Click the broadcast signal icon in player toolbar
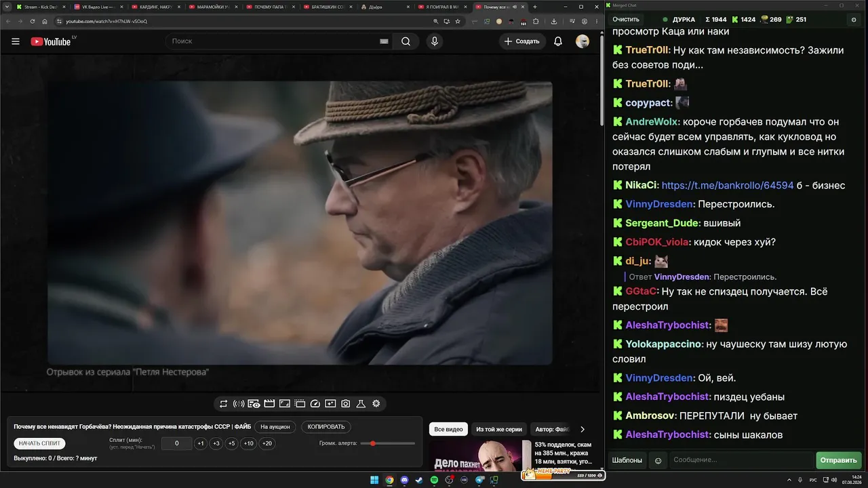 pos(239,404)
